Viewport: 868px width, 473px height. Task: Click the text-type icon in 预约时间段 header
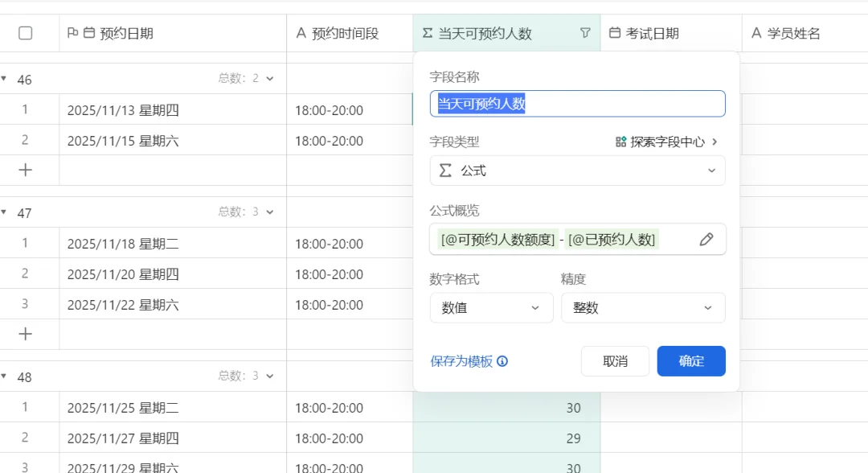[301, 33]
